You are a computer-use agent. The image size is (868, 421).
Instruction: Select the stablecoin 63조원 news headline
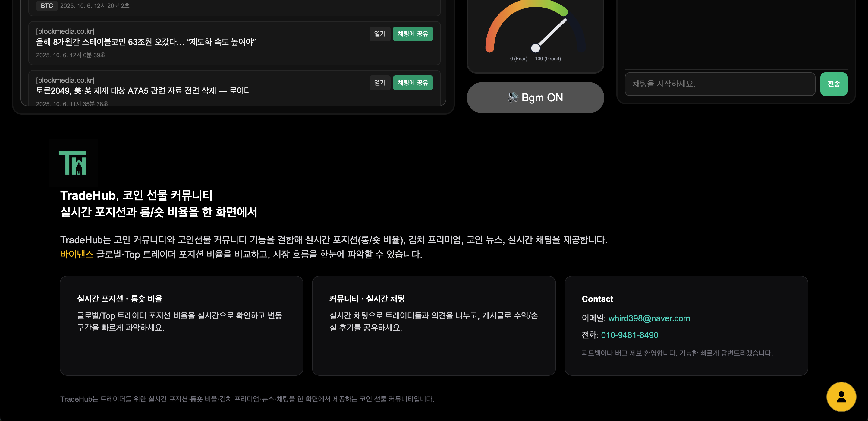tap(146, 42)
